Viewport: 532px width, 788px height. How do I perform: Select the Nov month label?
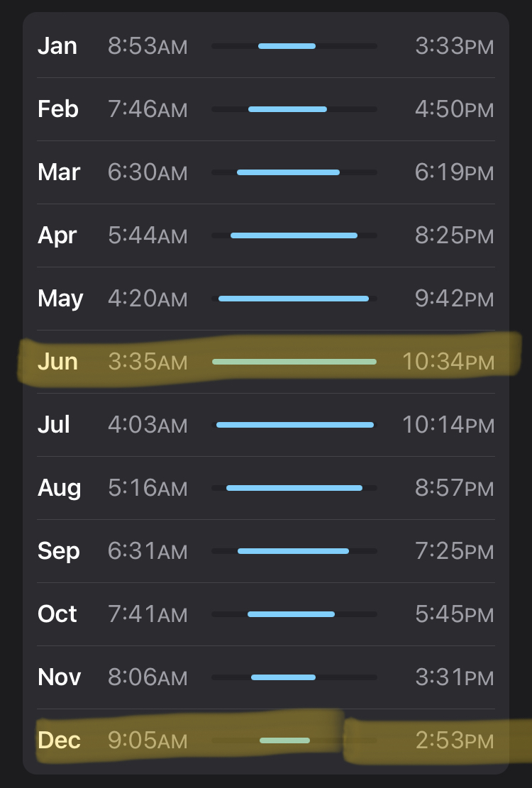(x=60, y=677)
